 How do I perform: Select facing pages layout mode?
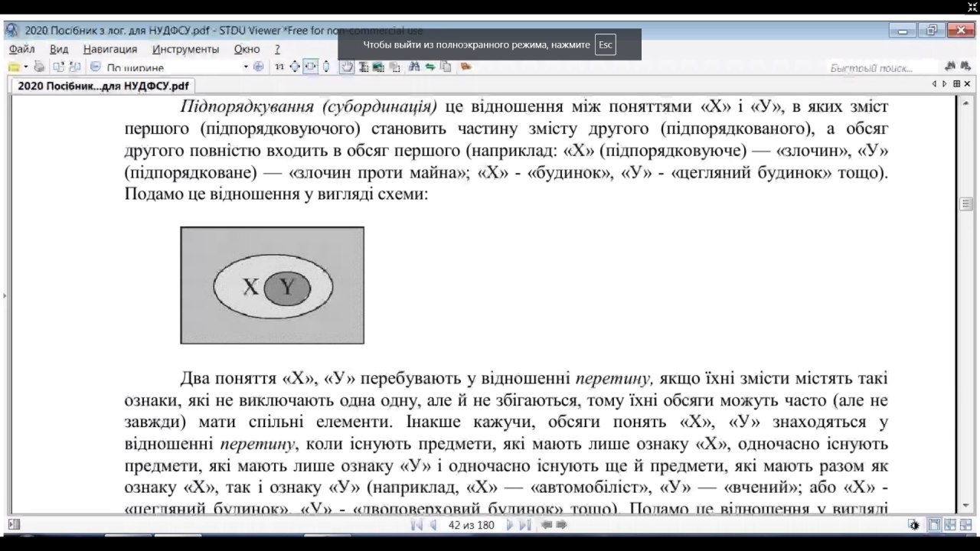pos(950,525)
